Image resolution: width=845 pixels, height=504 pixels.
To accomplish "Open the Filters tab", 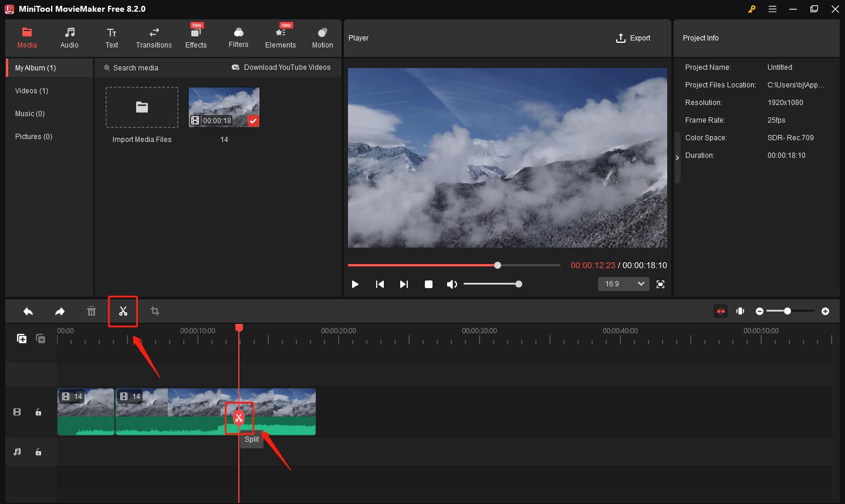I will pyautogui.click(x=238, y=38).
